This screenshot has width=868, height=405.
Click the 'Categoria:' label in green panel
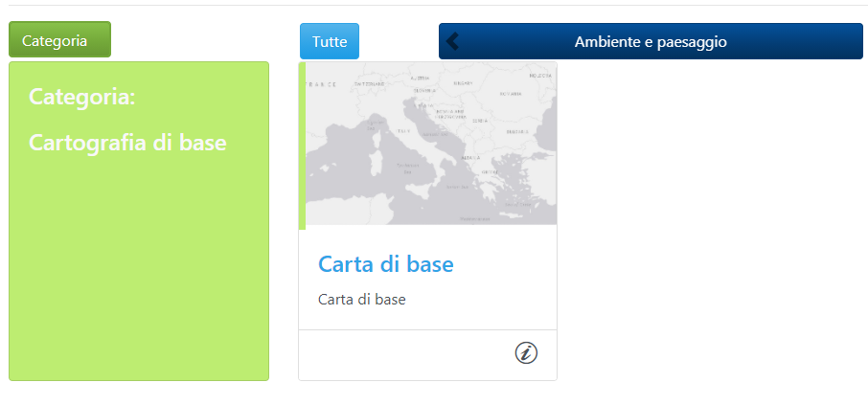[82, 97]
